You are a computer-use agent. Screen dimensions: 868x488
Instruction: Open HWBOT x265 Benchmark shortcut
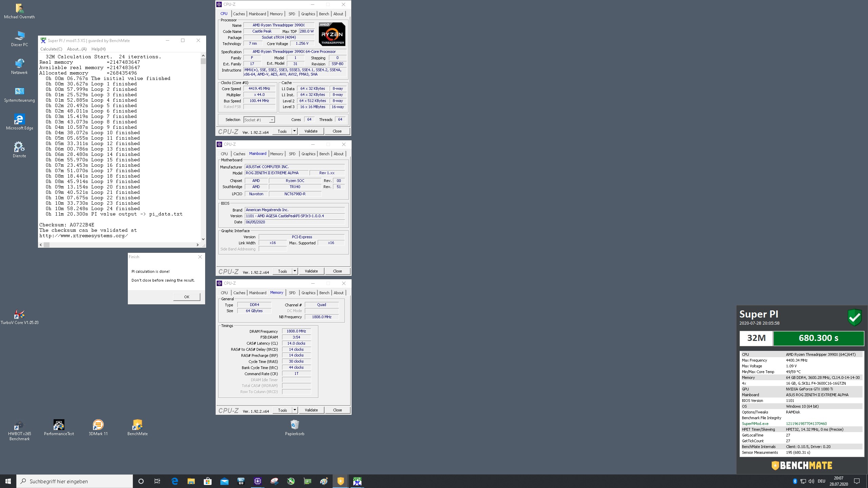(19, 430)
